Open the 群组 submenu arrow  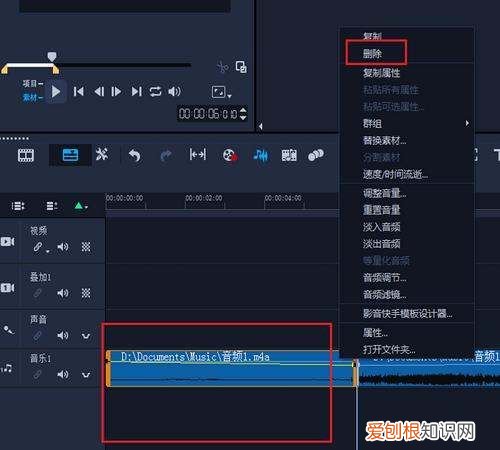point(467,124)
